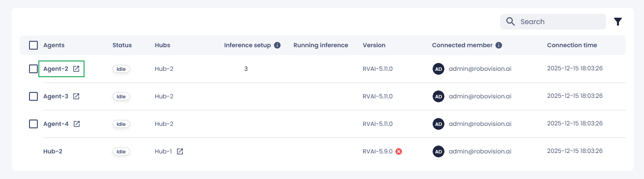The image size is (644, 179).
Task: Click RVAI-5.11.0 version in Agent-4 row
Action: tap(378, 124)
